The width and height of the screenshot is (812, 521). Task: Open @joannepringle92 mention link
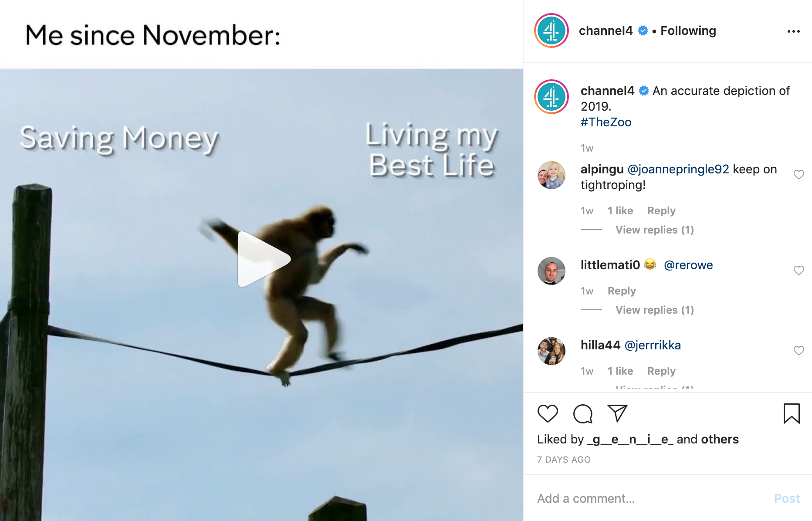coord(678,169)
